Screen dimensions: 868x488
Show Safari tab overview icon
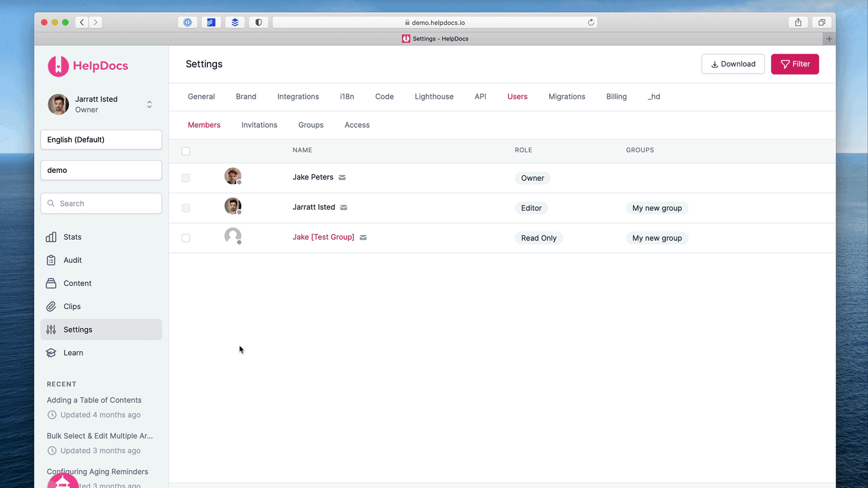pos(822,22)
